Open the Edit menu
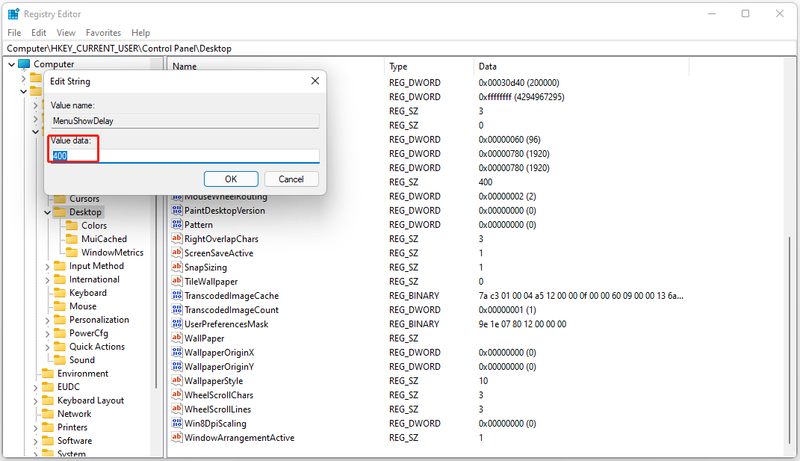Viewport: 800px width, 461px height. tap(38, 33)
